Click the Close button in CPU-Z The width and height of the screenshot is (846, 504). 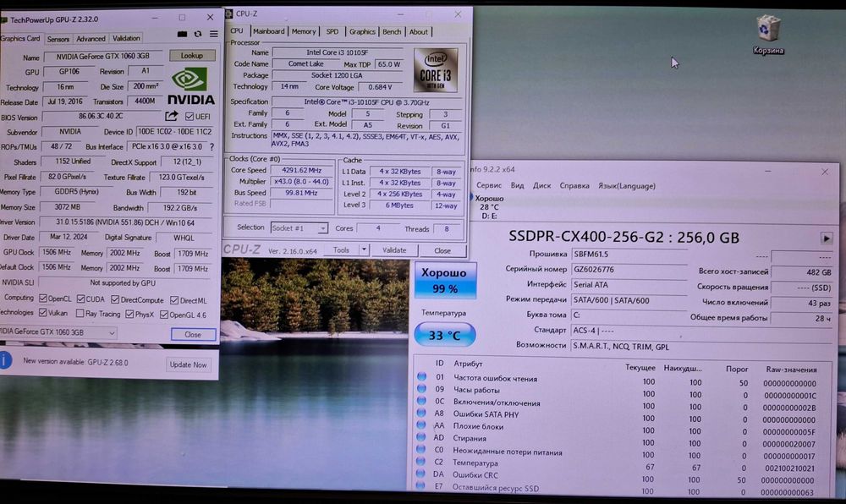(x=442, y=250)
